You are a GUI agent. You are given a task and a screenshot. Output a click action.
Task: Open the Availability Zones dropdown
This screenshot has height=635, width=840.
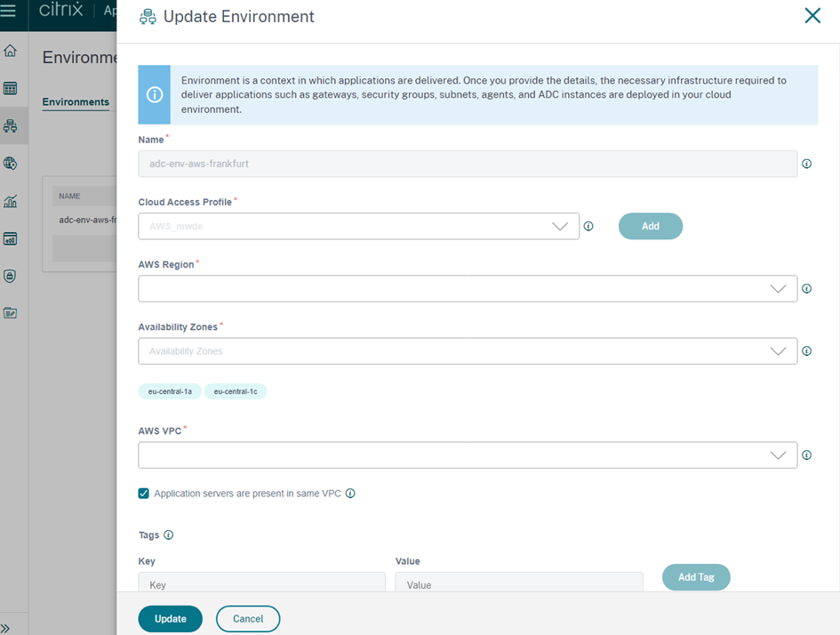[467, 351]
